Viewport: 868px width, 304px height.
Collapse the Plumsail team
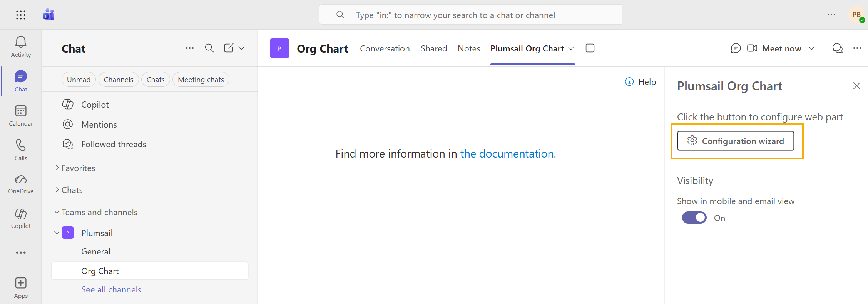(57, 233)
